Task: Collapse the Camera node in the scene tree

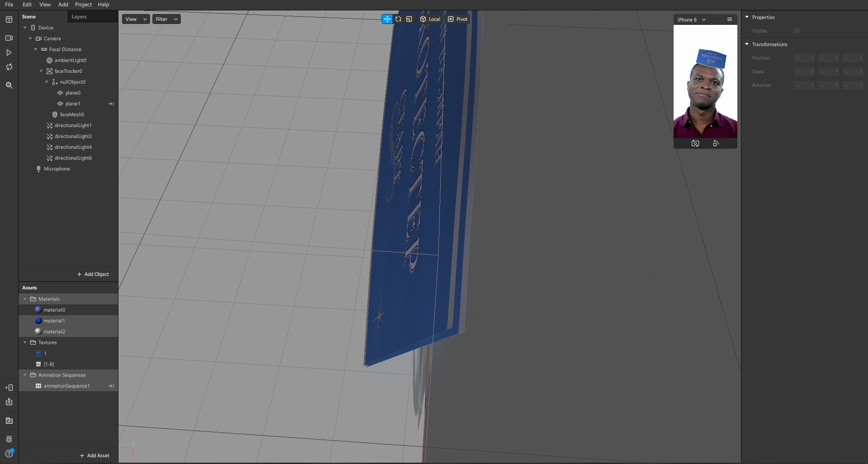Action: (30, 38)
